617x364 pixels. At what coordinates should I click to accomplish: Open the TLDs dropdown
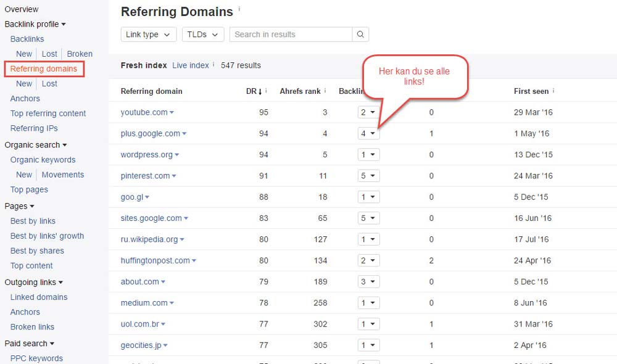(203, 35)
